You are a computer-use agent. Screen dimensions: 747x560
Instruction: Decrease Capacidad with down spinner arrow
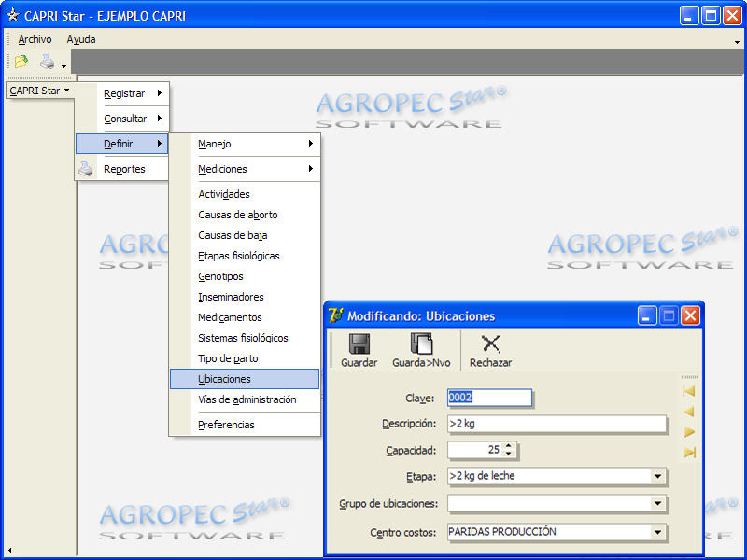pos(509,454)
